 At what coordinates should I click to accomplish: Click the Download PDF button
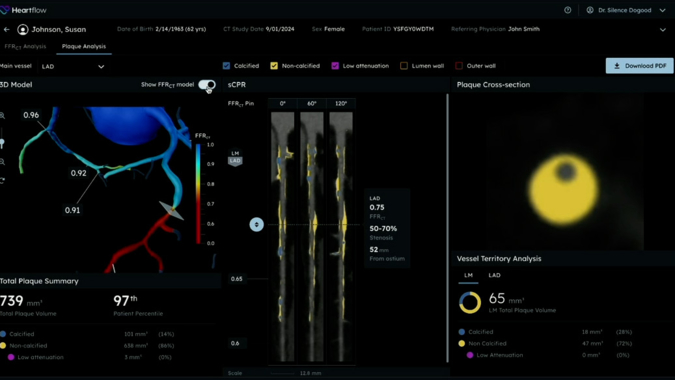point(639,66)
